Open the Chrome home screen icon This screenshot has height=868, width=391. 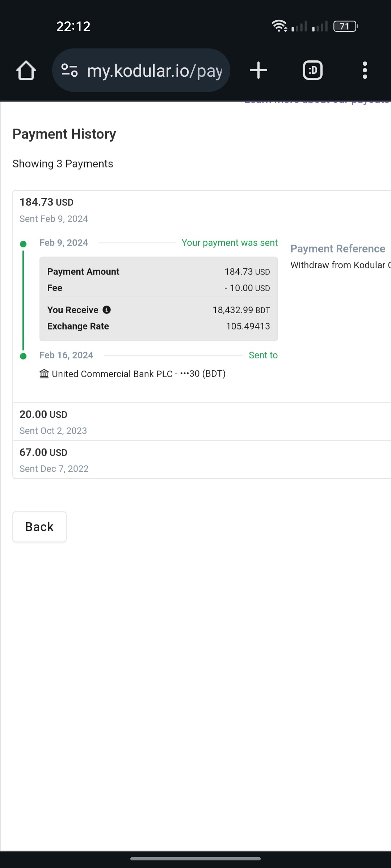click(26, 70)
